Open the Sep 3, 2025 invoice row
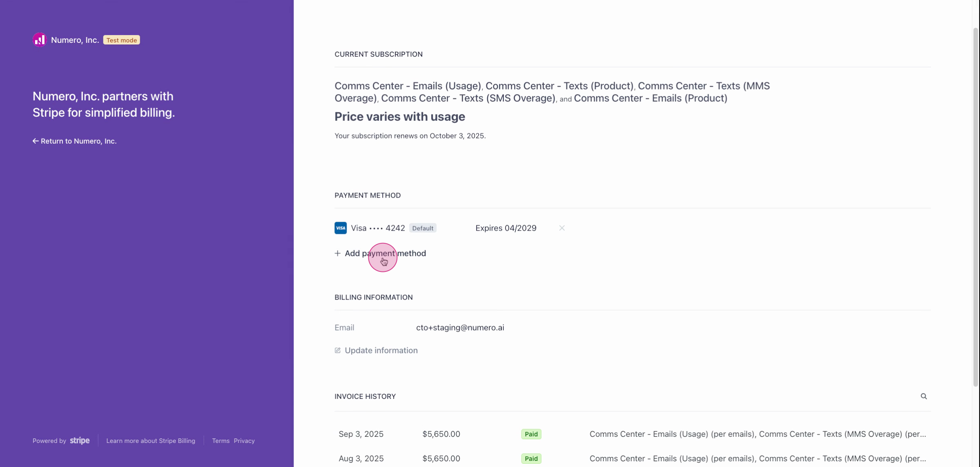 (361, 434)
